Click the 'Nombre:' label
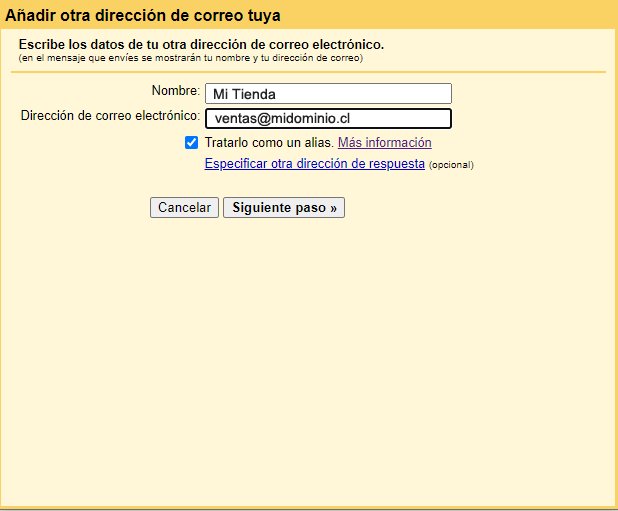618x511 pixels. coord(175,92)
